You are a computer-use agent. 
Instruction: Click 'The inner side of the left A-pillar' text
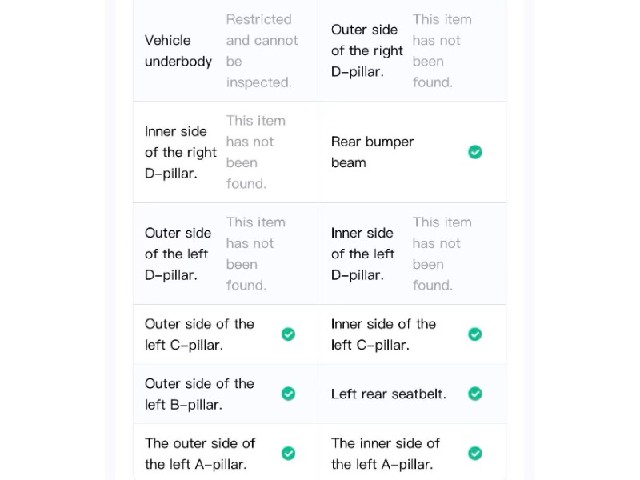(385, 453)
